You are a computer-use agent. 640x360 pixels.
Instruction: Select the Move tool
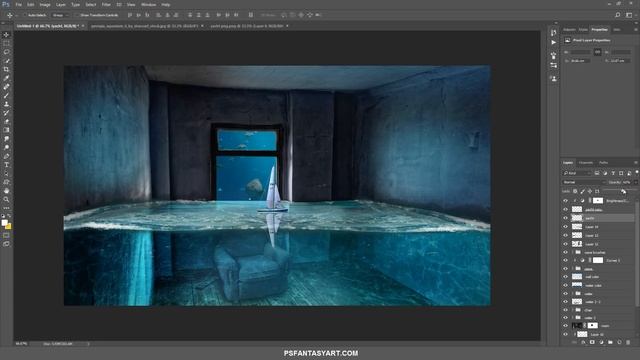pyautogui.click(x=6, y=35)
